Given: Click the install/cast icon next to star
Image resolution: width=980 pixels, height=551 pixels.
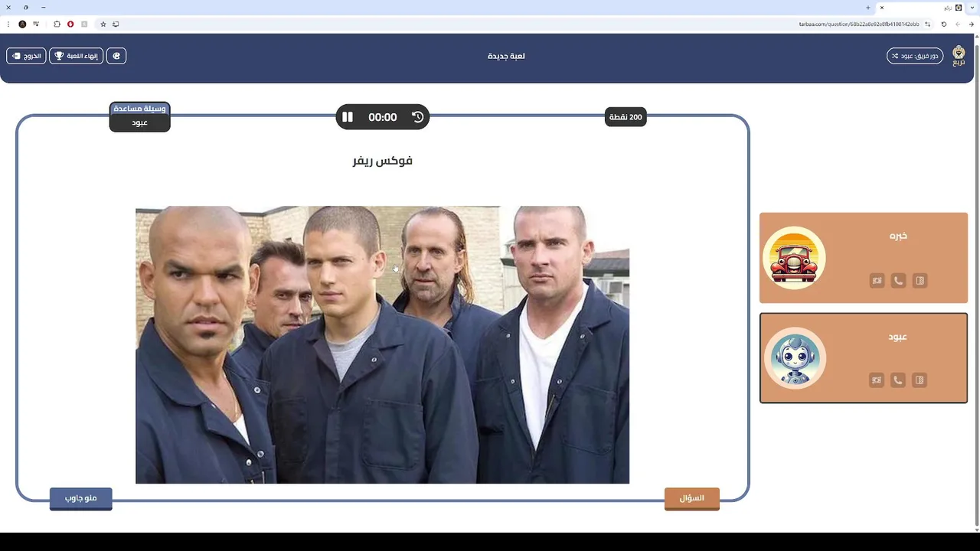Looking at the screenshot, I should (x=116, y=24).
